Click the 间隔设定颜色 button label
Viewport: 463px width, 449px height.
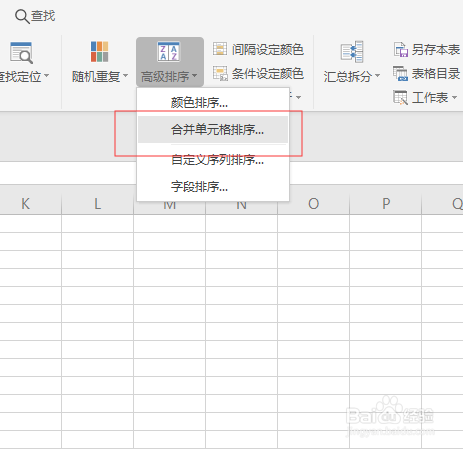268,49
